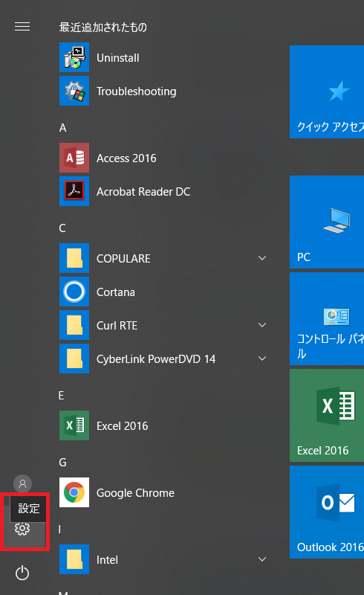Click the Intel folder name
Screen dimensions: 364x595
click(107, 560)
